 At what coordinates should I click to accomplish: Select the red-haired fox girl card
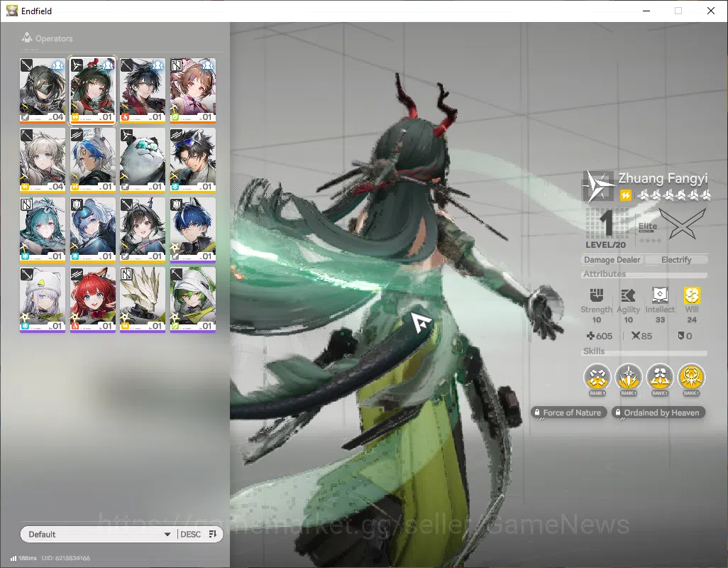[92, 300]
